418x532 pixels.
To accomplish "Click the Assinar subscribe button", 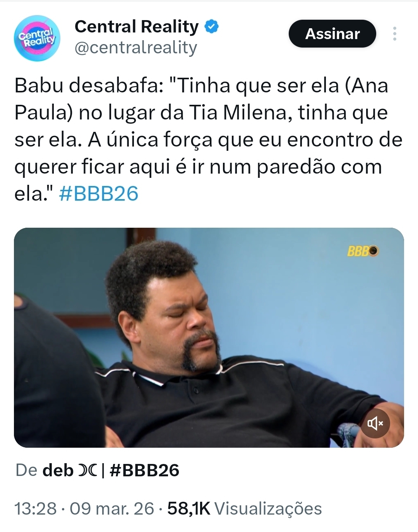I will pos(332,34).
